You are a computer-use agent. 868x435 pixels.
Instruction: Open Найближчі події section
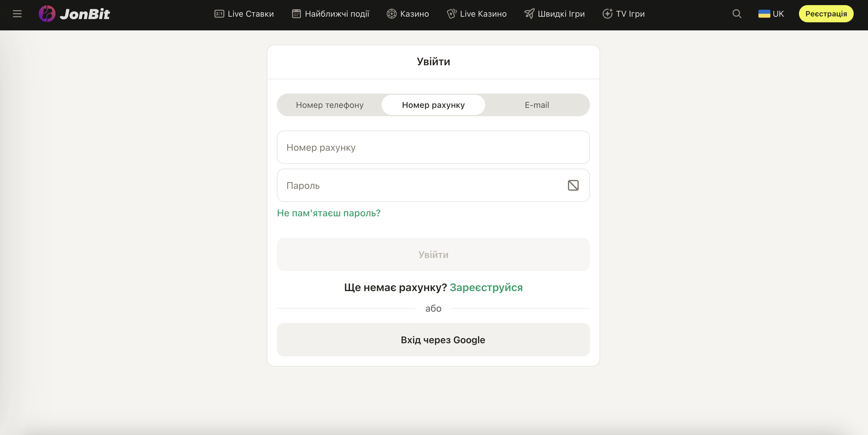[x=330, y=14]
